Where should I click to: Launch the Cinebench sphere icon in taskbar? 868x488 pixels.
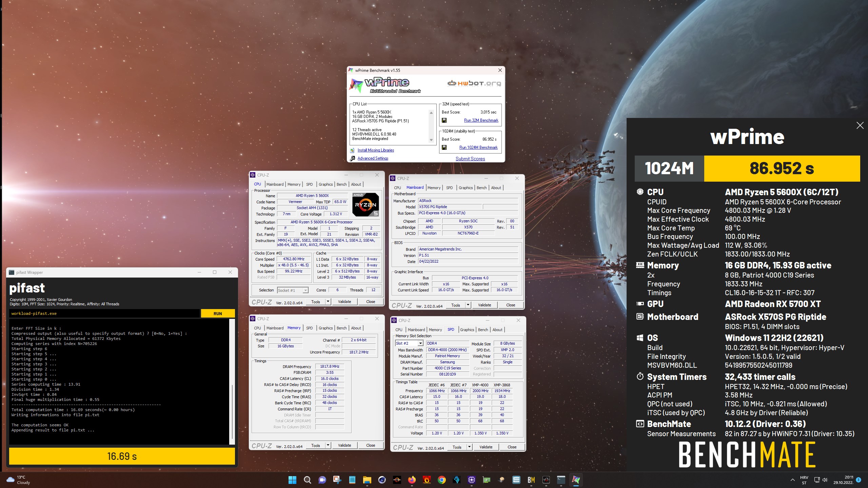pos(382,480)
